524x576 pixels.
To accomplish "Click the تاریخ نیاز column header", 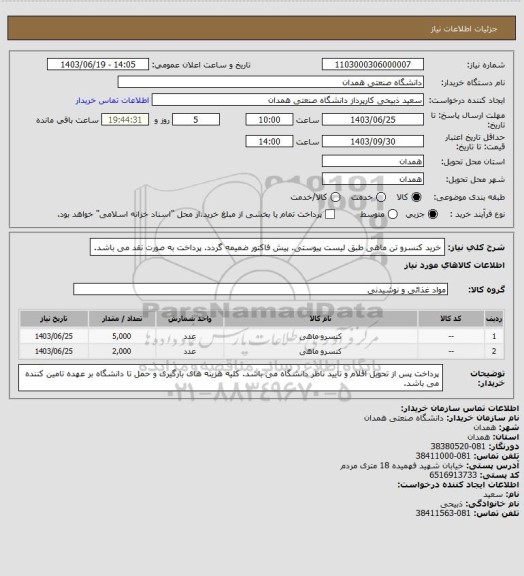I will click(x=54, y=319).
